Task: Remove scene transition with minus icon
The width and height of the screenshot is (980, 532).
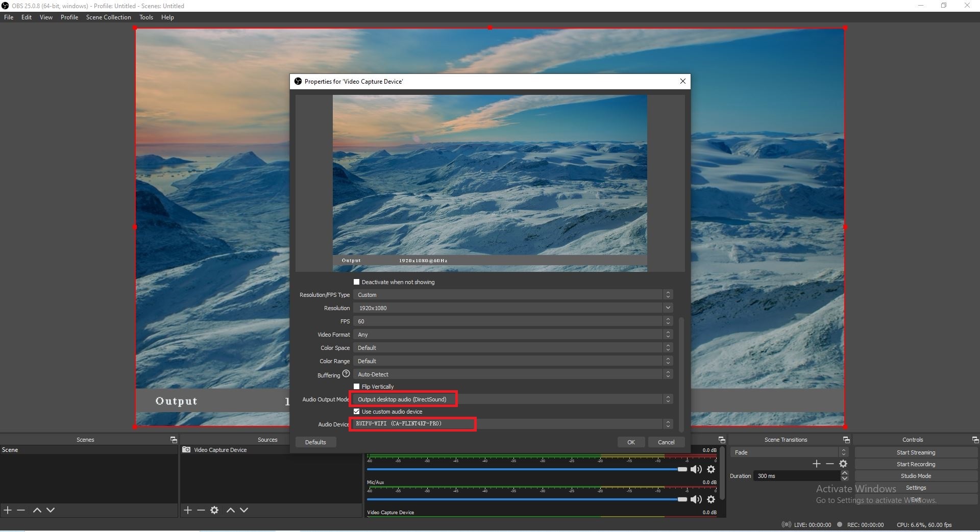Action: 830,464
